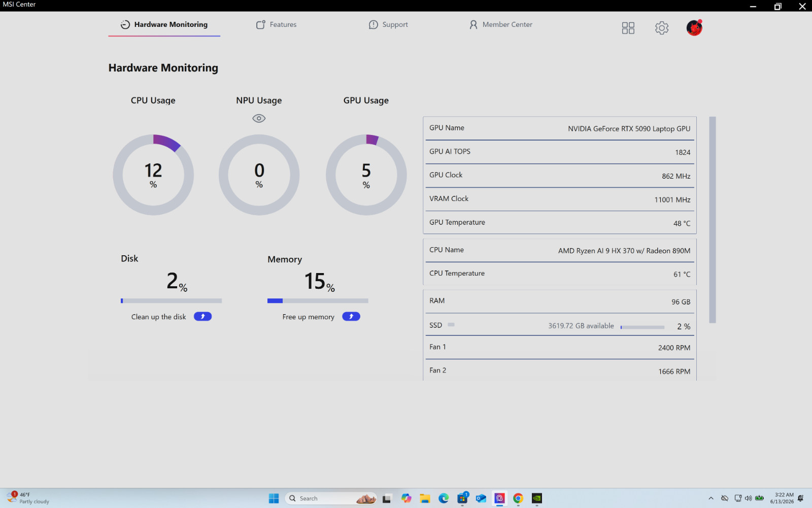Image resolution: width=812 pixels, height=508 pixels.
Task: Click the Disk usage progress bar
Action: pos(172,301)
